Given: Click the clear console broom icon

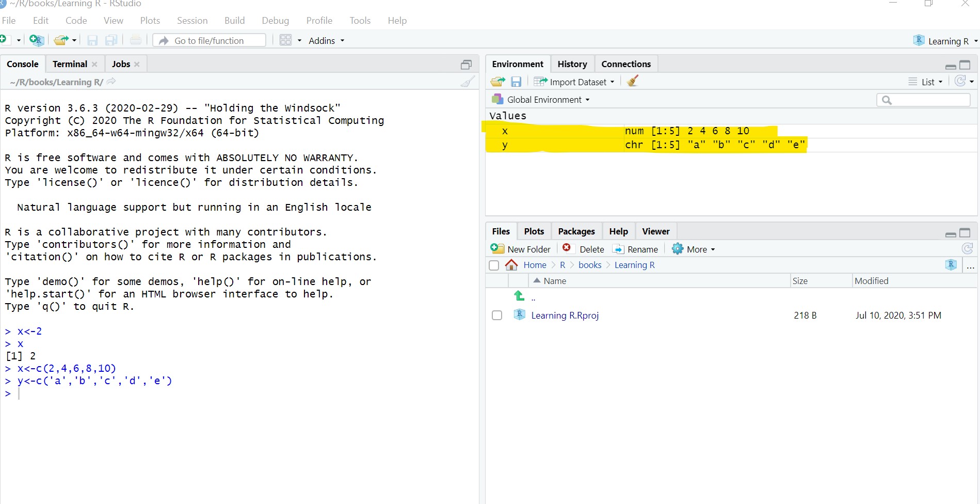Looking at the screenshot, I should click(468, 82).
